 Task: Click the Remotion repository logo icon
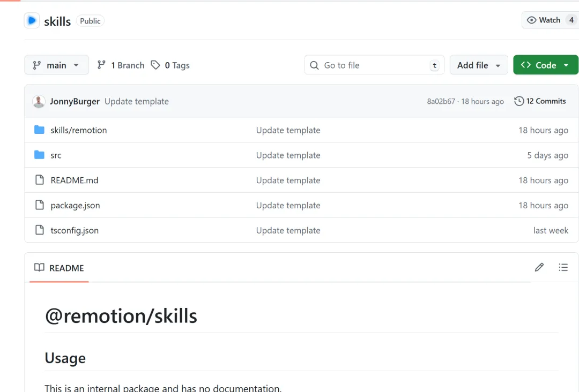(32, 21)
